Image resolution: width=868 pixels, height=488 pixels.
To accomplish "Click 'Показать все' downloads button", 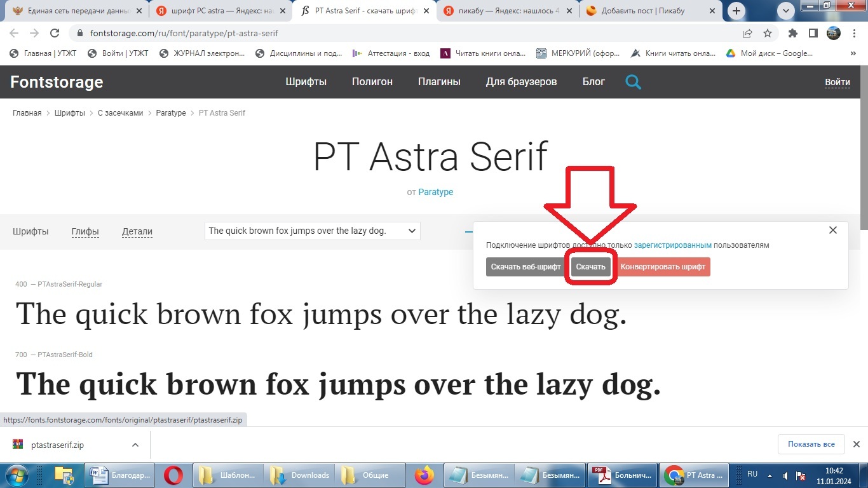I will pos(811,444).
